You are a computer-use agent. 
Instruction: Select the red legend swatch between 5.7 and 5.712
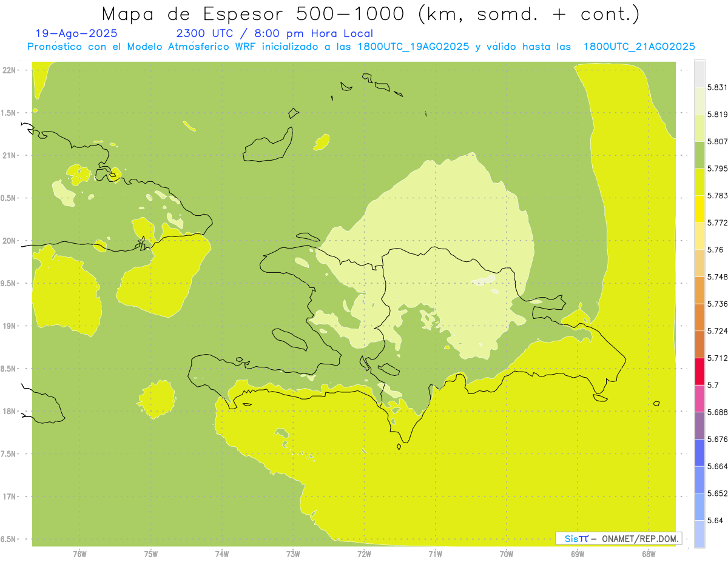pos(699,371)
